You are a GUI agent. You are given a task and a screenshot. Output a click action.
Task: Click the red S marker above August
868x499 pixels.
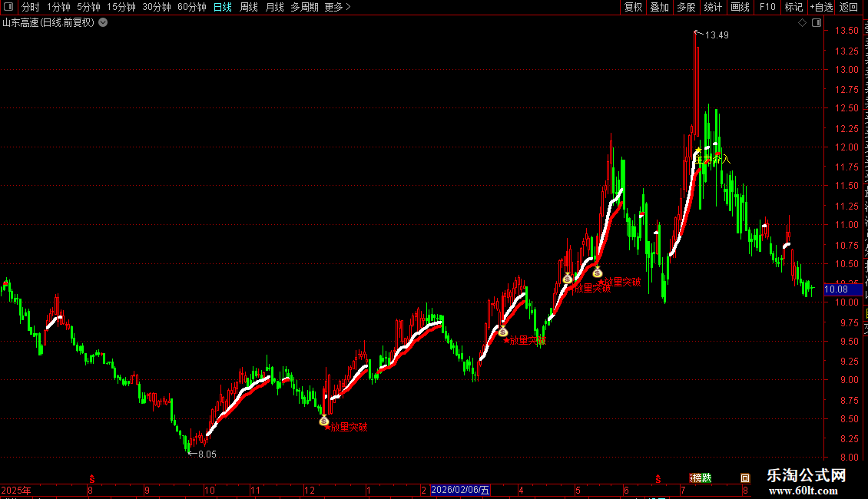(x=92, y=479)
